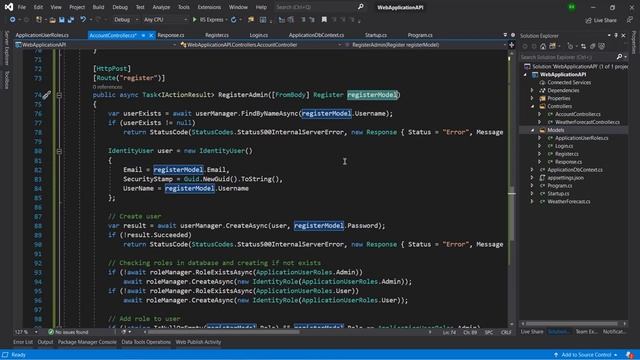Open the Toolbox side tab
640x360 pixels.
(x=6, y=80)
